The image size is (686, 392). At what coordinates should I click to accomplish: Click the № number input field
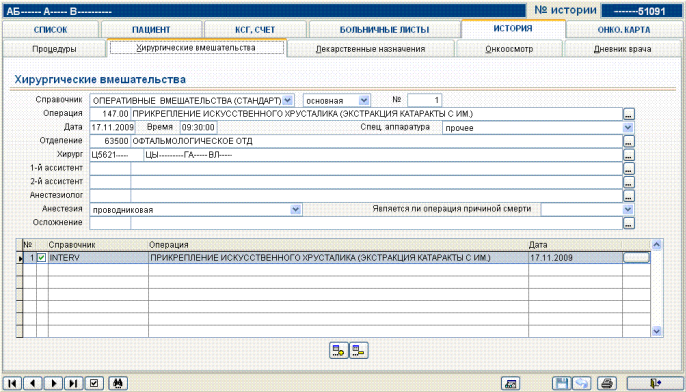pos(424,100)
